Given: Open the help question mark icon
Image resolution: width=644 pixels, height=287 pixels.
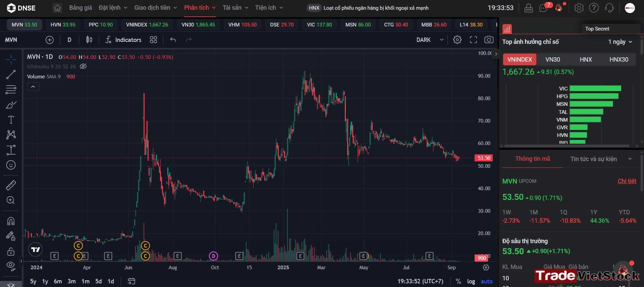Looking at the screenshot, I should point(594,8).
